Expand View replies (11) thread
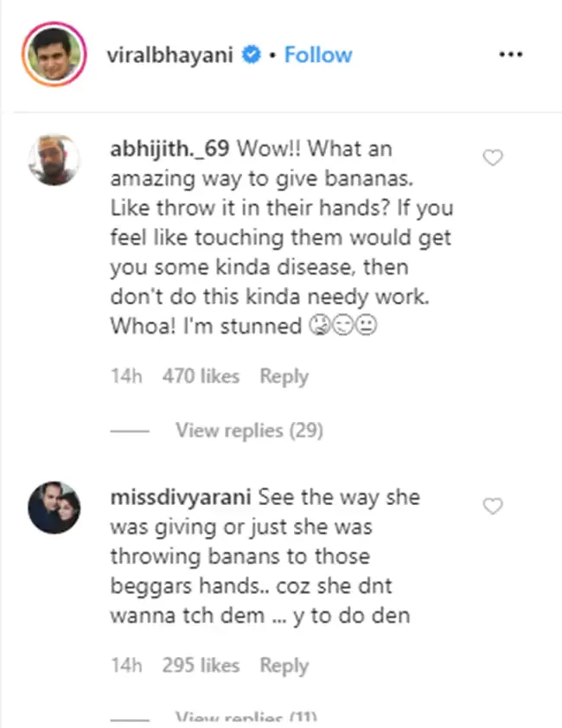The width and height of the screenshot is (562, 728). [x=246, y=718]
